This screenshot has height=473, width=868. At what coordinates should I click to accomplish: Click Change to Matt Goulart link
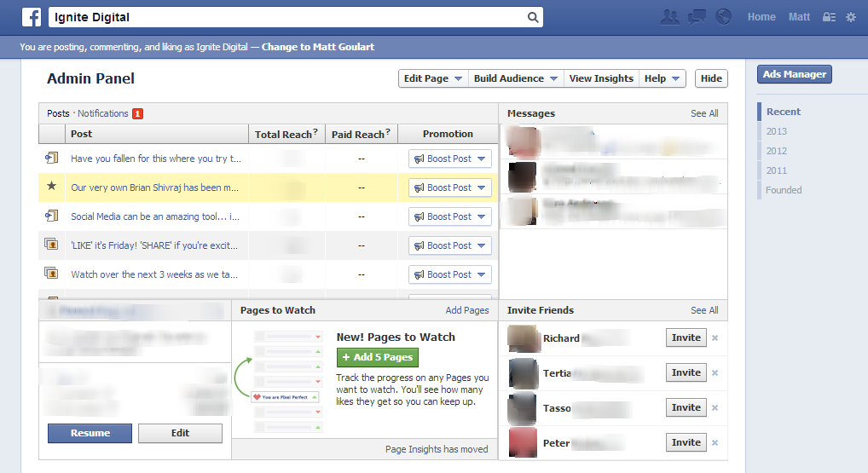[317, 47]
